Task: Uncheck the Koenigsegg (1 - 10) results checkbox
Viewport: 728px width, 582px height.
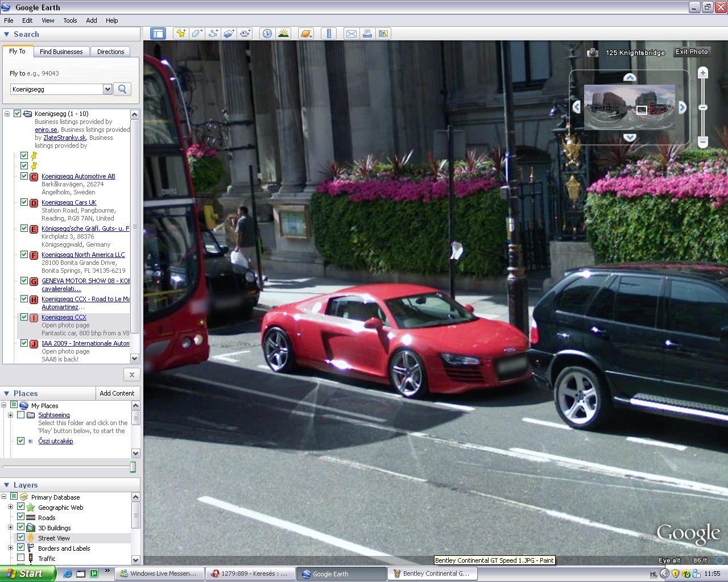Action: click(x=17, y=114)
